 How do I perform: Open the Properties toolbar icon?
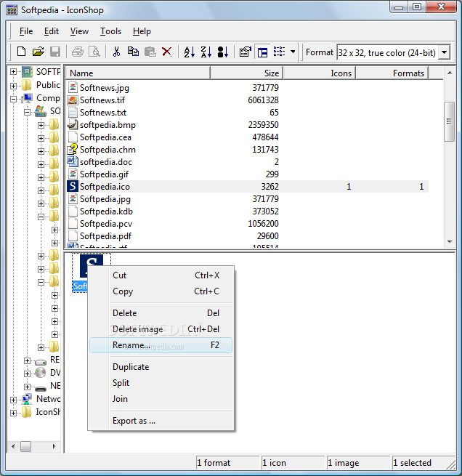point(245,52)
